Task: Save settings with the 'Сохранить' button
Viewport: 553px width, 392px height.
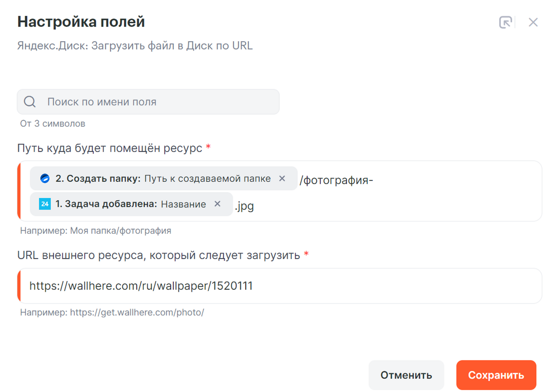Action: 496,375
